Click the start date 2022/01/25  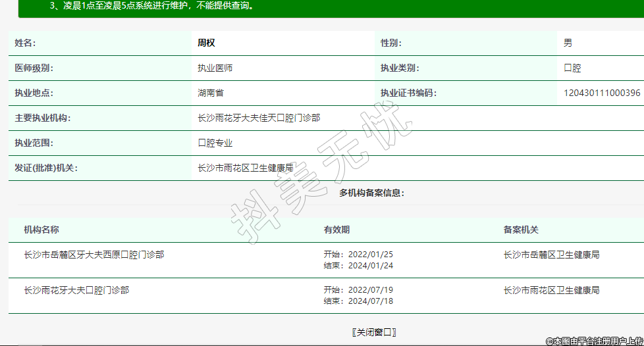coord(370,254)
